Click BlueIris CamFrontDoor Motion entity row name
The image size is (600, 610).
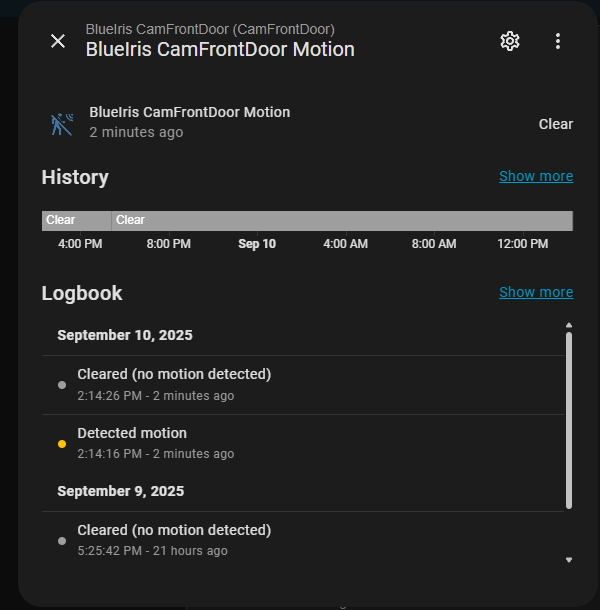[189, 112]
